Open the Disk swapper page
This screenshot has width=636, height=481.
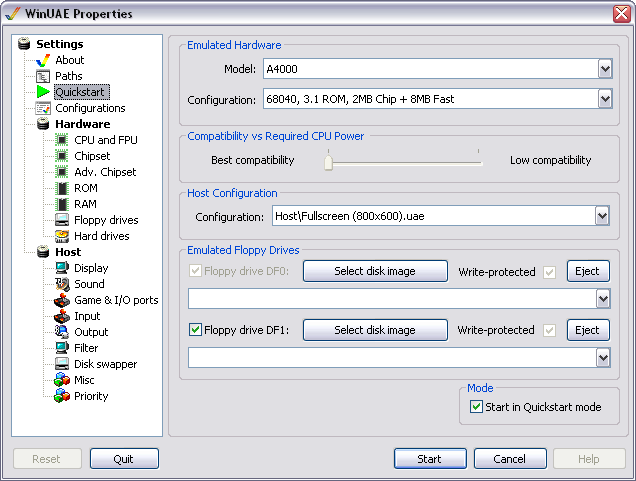tap(106, 364)
